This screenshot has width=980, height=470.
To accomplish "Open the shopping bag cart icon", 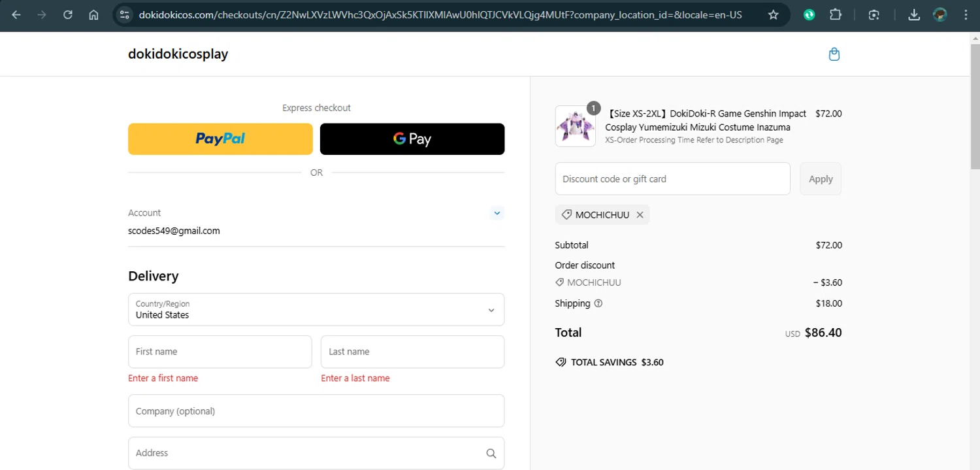I will pos(834,54).
